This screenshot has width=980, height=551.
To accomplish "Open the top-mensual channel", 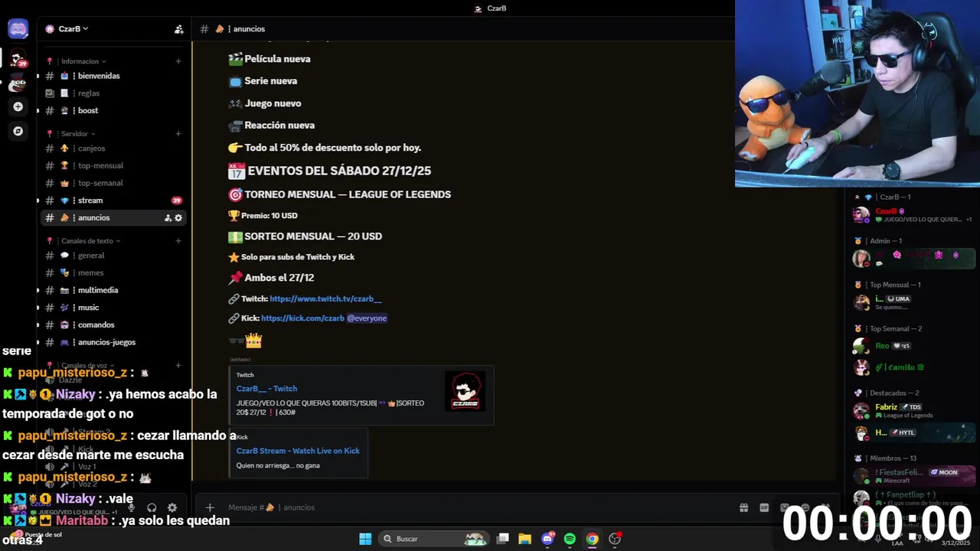I will tap(113, 165).
